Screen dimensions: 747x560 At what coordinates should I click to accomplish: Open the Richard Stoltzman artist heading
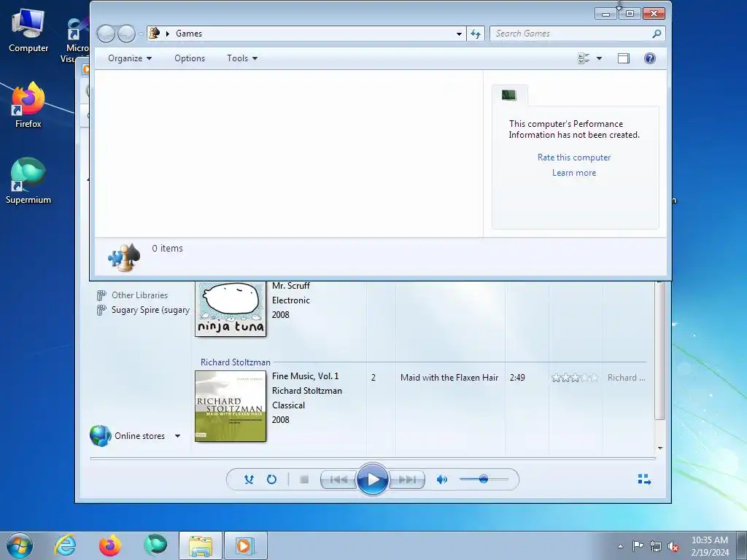[x=236, y=362]
